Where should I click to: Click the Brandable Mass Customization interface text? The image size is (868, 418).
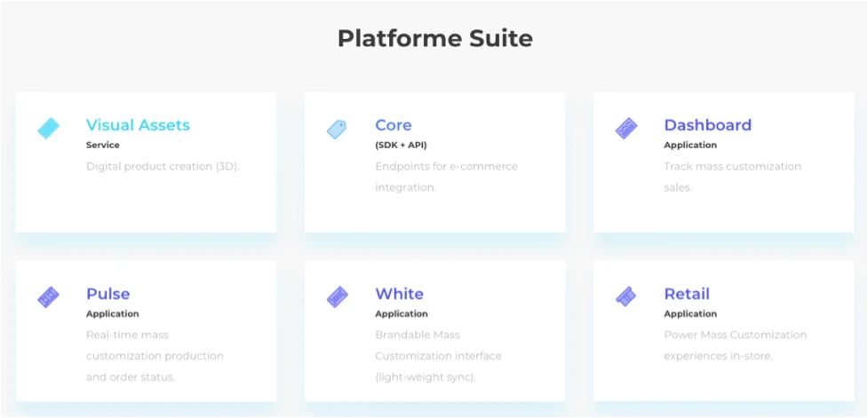pos(438,356)
